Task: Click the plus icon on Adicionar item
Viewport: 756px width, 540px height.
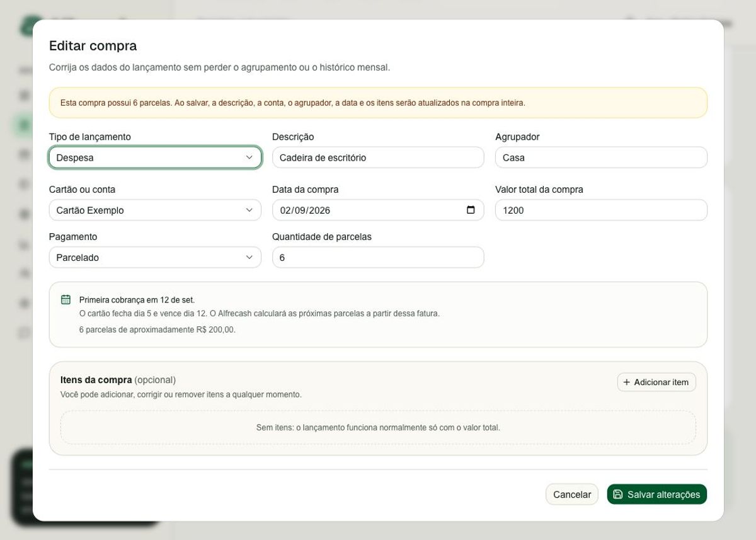Action: point(626,382)
